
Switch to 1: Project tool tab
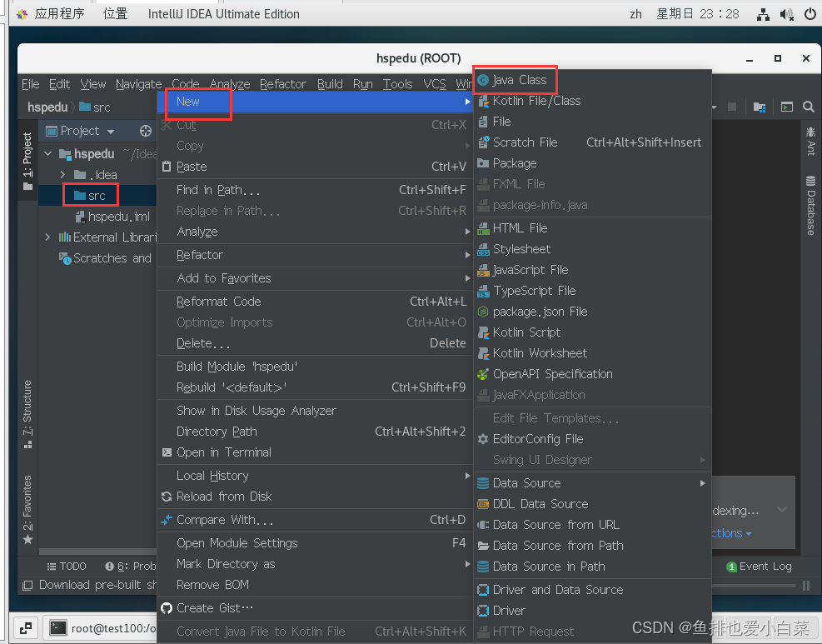click(27, 161)
